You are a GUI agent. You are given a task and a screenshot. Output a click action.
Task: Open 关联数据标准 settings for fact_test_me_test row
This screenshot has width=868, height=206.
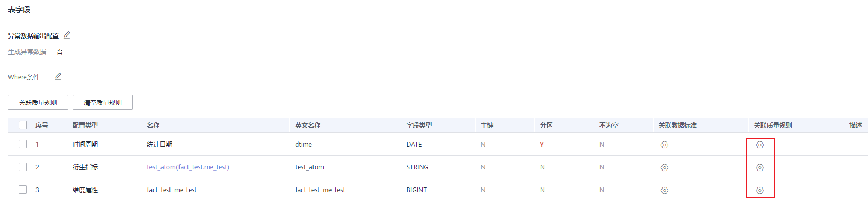[665, 190]
